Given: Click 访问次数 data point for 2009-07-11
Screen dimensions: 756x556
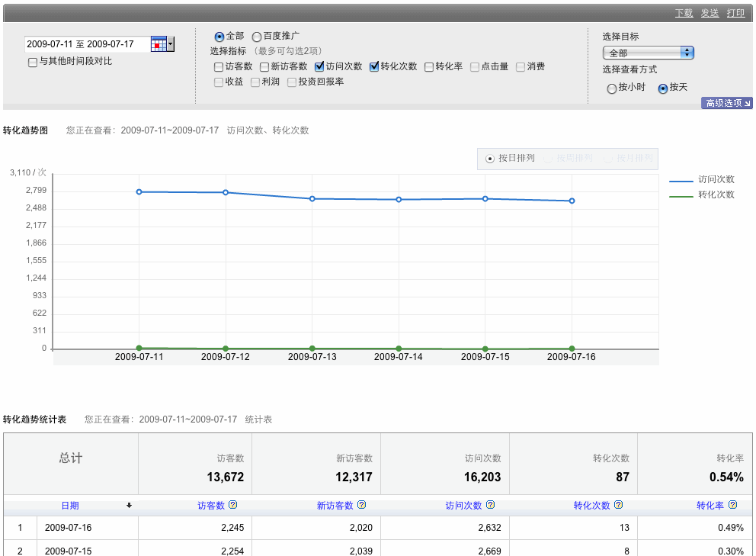Looking at the screenshot, I should pos(139,191).
